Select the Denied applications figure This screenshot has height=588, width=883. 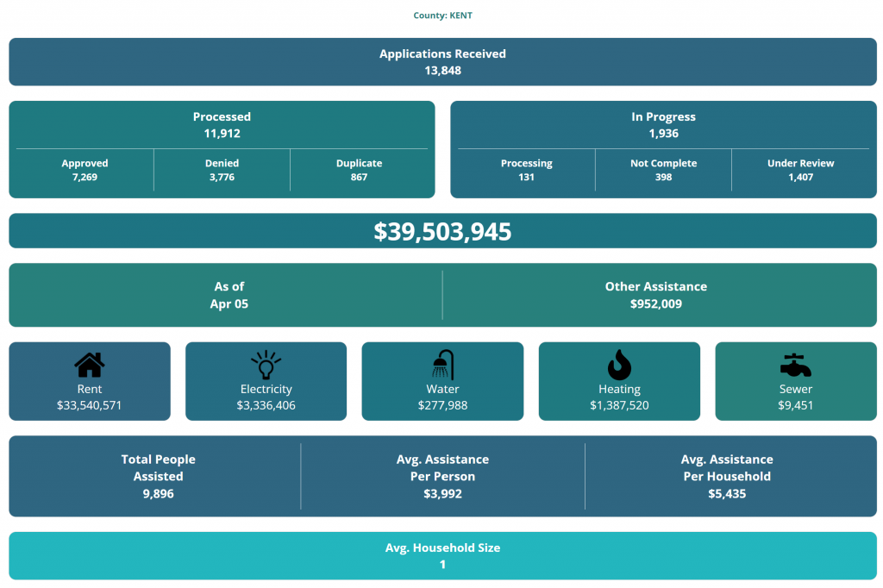coord(222,177)
